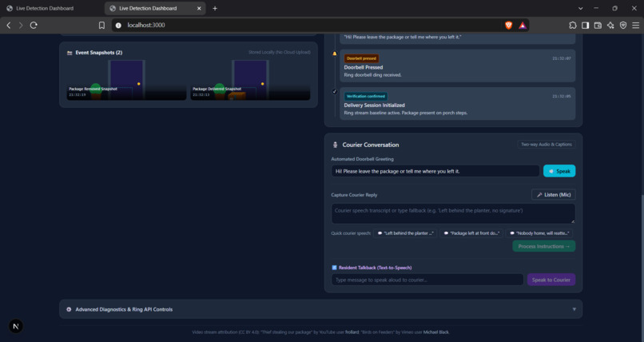The height and width of the screenshot is (342, 644).
Task: Open the Brave Wallet icon
Action: coord(598,25)
